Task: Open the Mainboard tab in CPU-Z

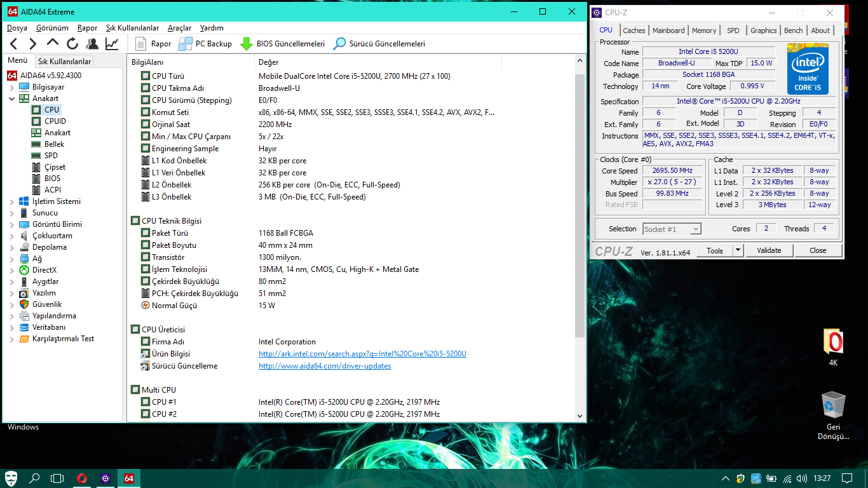Action: tap(668, 30)
